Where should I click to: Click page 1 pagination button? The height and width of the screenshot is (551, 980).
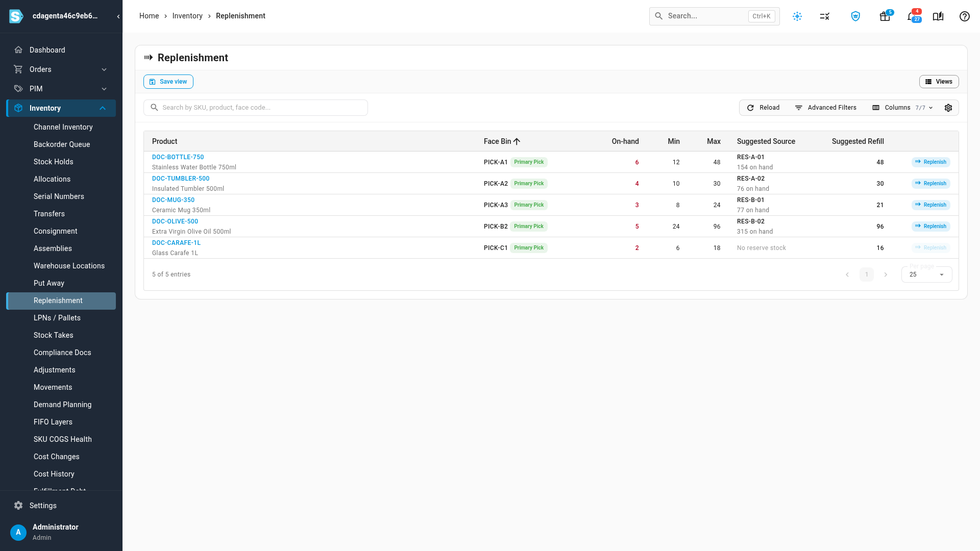[x=867, y=274]
